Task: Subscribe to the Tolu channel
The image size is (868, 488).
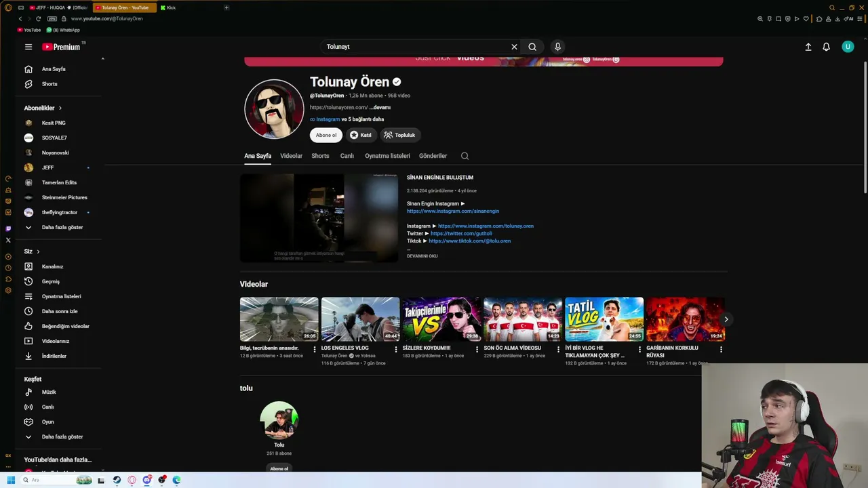Action: (x=279, y=468)
